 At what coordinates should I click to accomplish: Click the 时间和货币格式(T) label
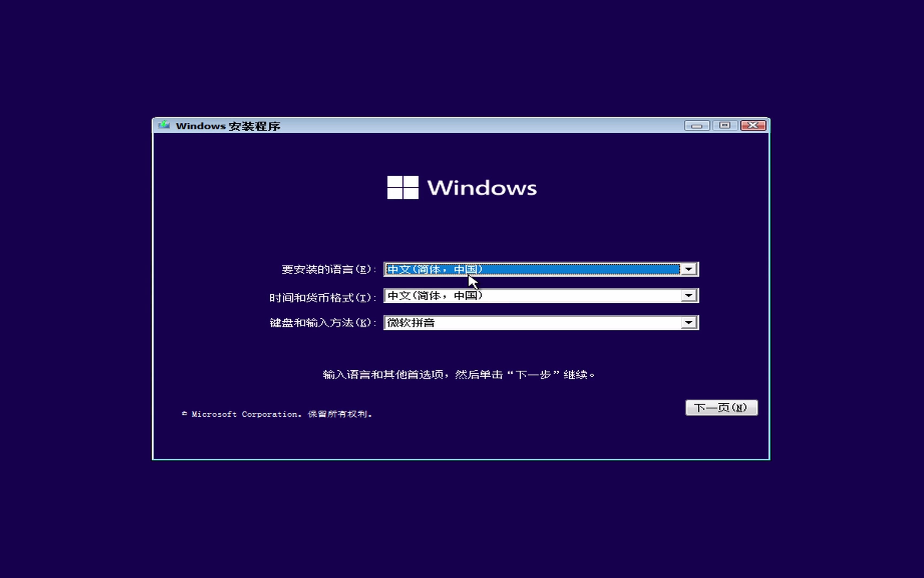(323, 297)
